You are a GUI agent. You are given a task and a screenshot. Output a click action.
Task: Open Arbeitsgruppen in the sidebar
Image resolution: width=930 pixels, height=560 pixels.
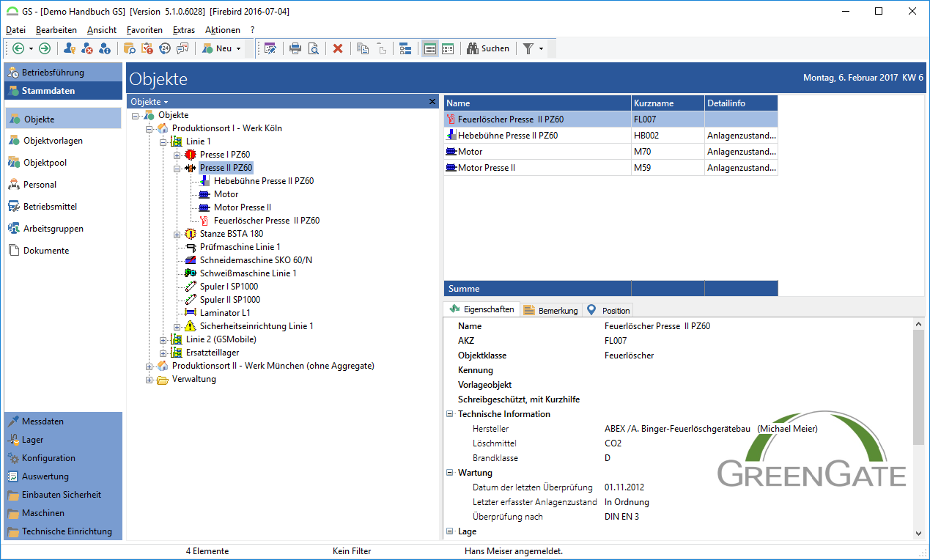pos(63,229)
